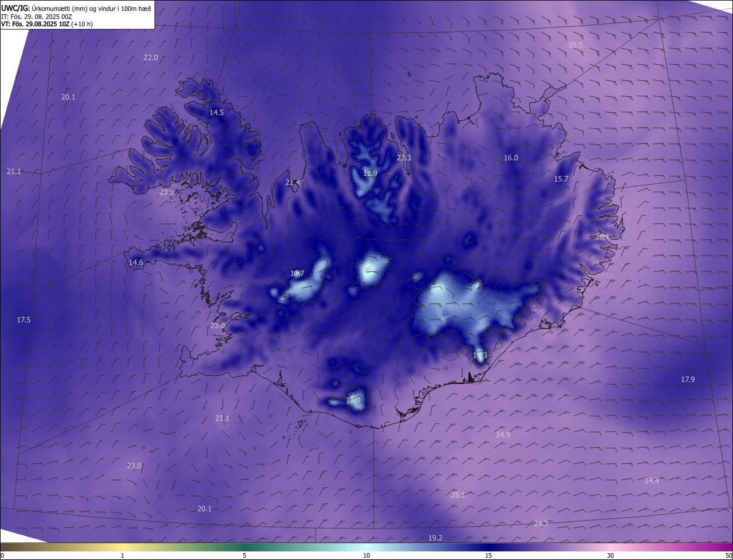Click the map value 23.1
Screen dimensions: 733x560
[x=222, y=419]
